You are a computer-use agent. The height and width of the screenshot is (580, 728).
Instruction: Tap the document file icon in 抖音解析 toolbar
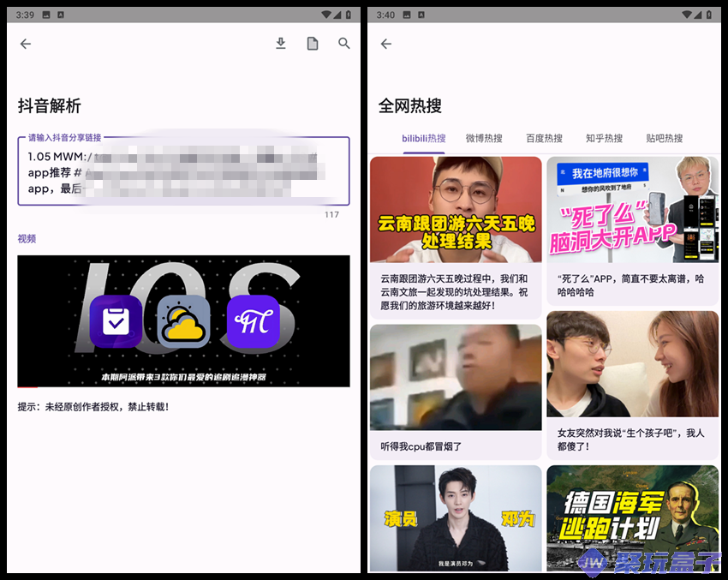pyautogui.click(x=313, y=44)
